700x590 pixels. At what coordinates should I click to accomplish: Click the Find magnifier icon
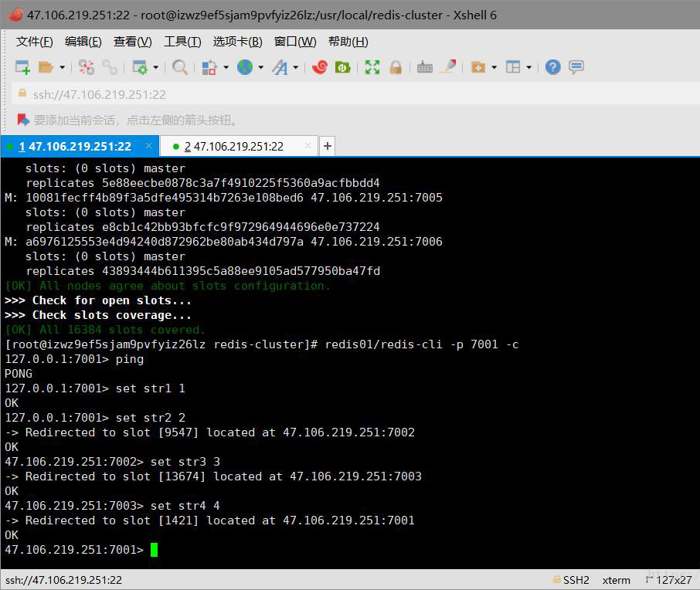click(179, 67)
